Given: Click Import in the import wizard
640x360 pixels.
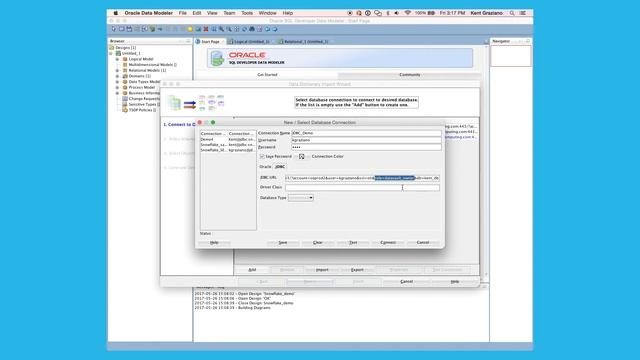Looking at the screenshot, I should pyautogui.click(x=322, y=270).
